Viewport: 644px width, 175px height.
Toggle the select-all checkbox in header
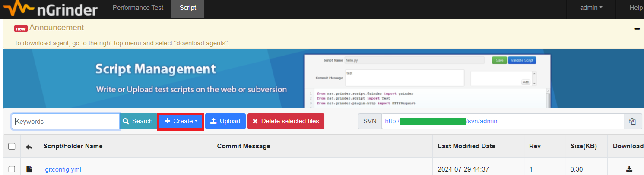(x=12, y=147)
